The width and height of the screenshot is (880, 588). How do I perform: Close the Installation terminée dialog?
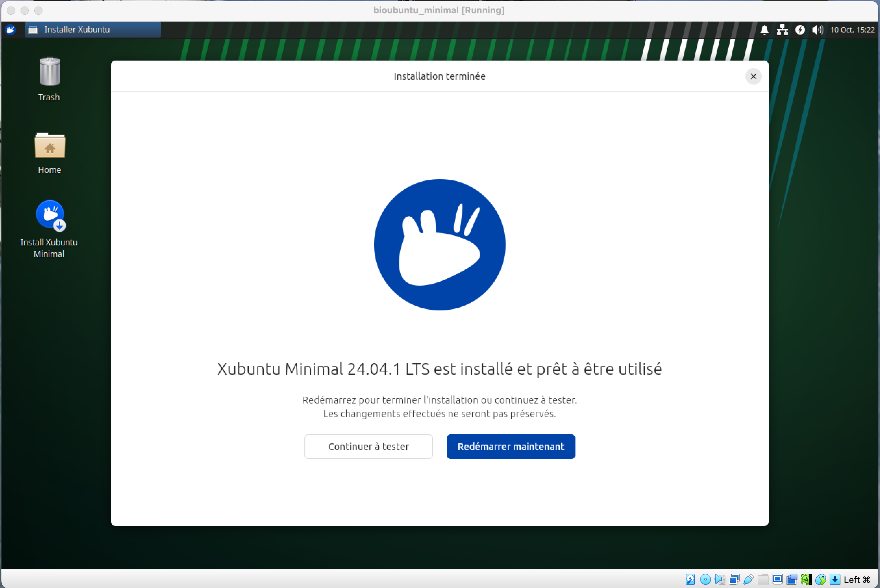pyautogui.click(x=753, y=77)
